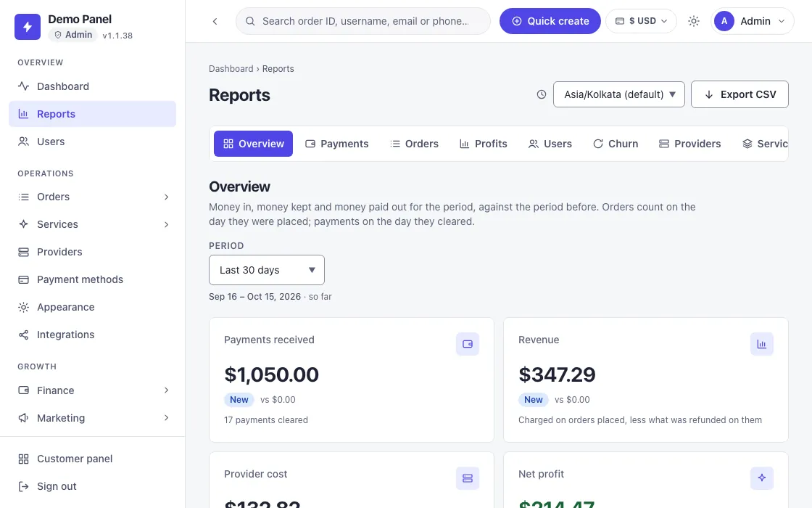The width and height of the screenshot is (812, 508).
Task: Open Providers page in sidebar
Action: click(x=92, y=252)
